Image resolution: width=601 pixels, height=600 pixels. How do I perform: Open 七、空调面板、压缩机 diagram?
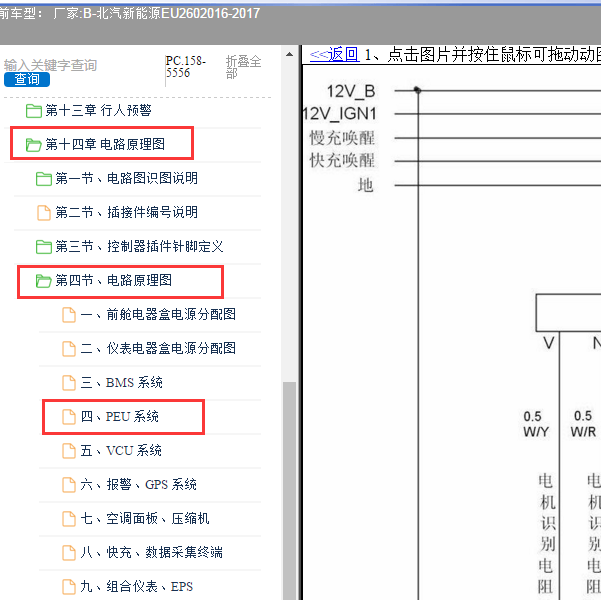(x=145, y=518)
